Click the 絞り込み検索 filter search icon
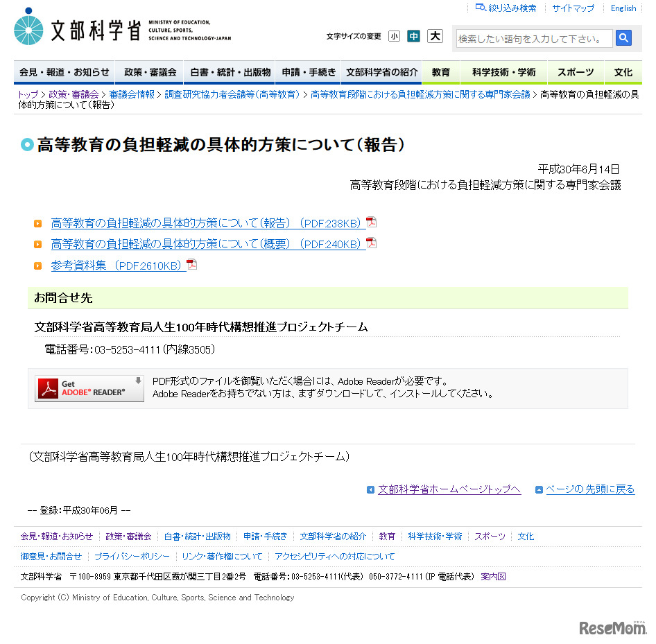 click(x=481, y=8)
